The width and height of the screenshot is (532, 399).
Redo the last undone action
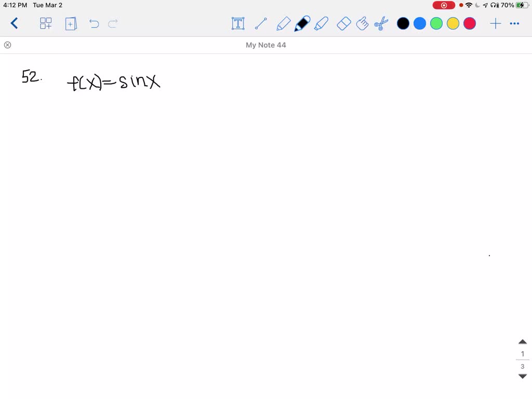(x=112, y=23)
